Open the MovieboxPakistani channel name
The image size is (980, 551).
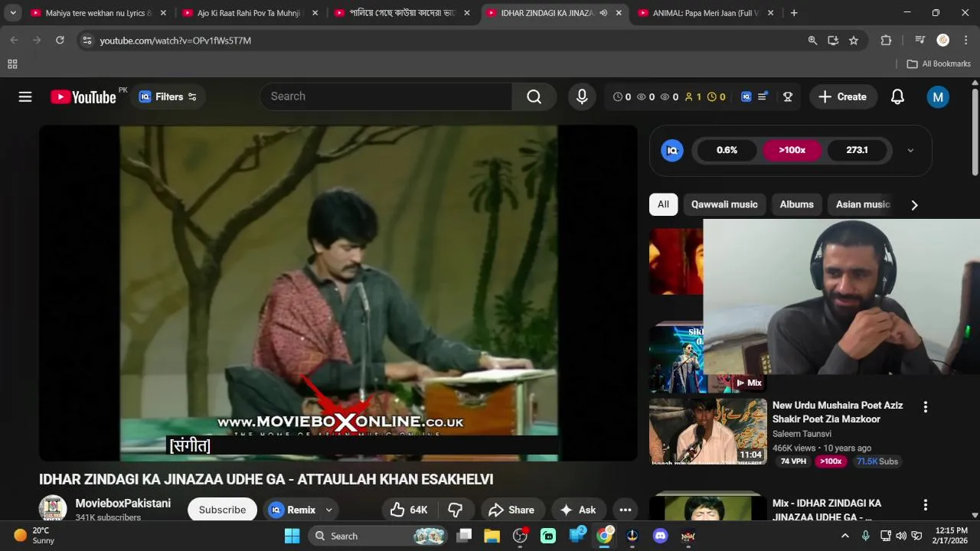[122, 504]
